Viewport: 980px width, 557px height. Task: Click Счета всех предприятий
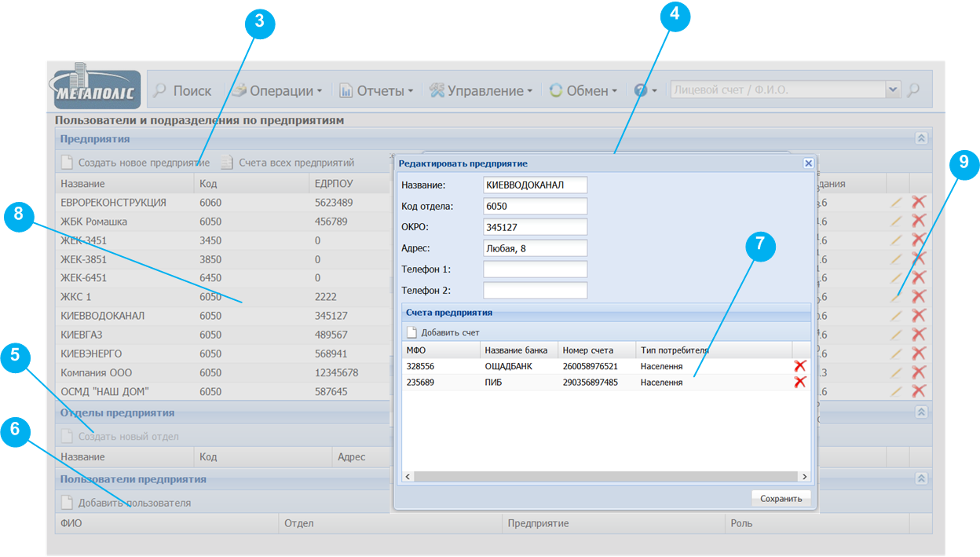[287, 163]
